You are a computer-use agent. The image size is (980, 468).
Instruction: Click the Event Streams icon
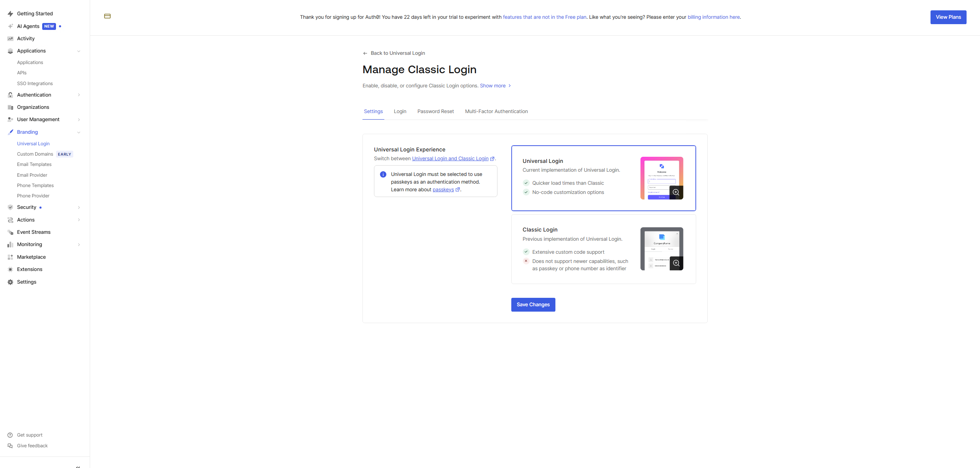(10, 232)
